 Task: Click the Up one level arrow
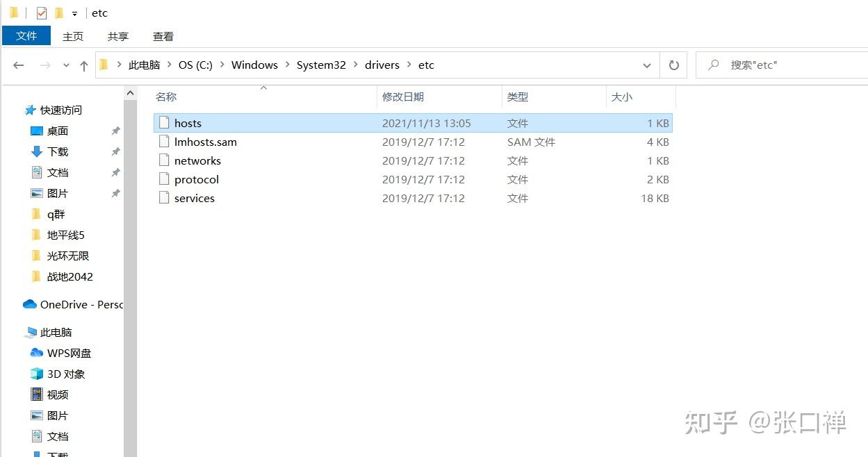[x=84, y=65]
